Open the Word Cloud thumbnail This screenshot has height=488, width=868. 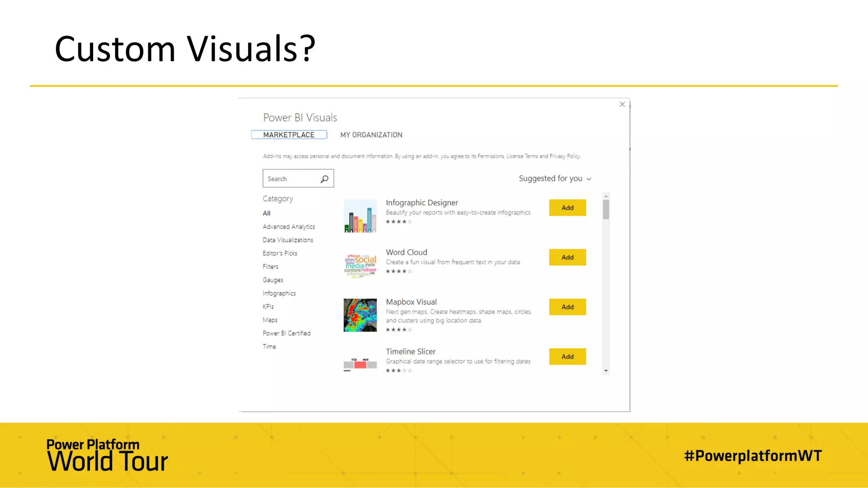tap(360, 266)
